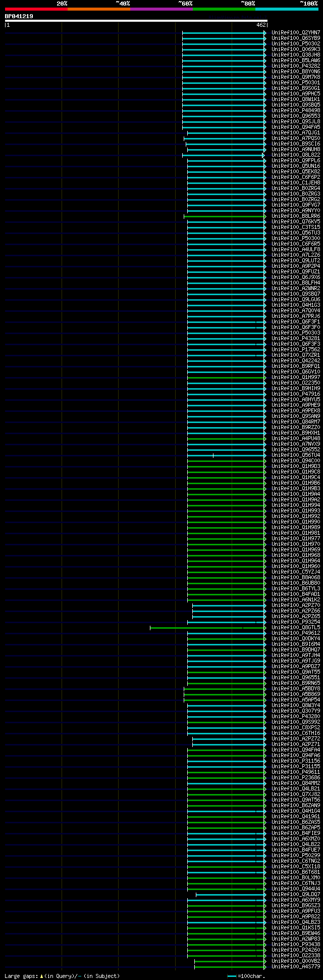323x980 pixels.
Task: Select the UniRef100_Q1H997 label
Action: point(296,377)
